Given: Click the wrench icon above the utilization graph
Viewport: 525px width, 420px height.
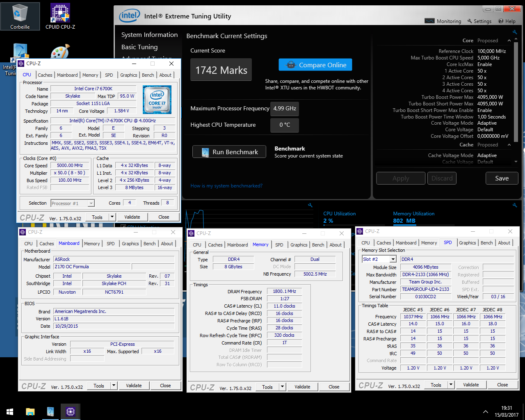Looking at the screenshot, I should 310,205.
